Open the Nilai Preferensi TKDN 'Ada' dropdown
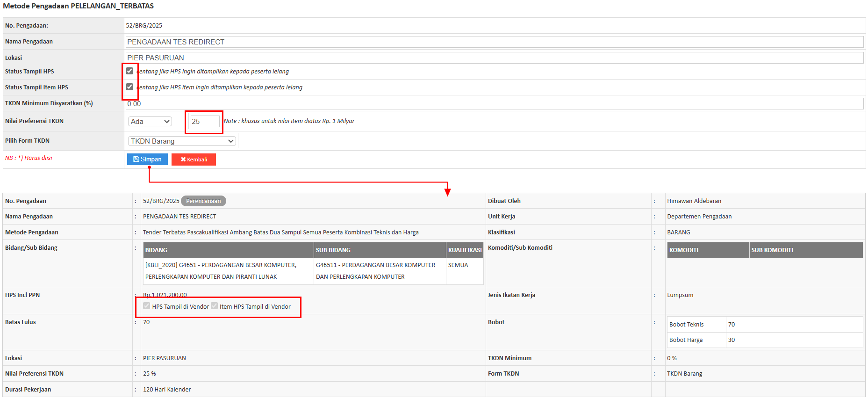The width and height of the screenshot is (868, 399). coord(150,122)
